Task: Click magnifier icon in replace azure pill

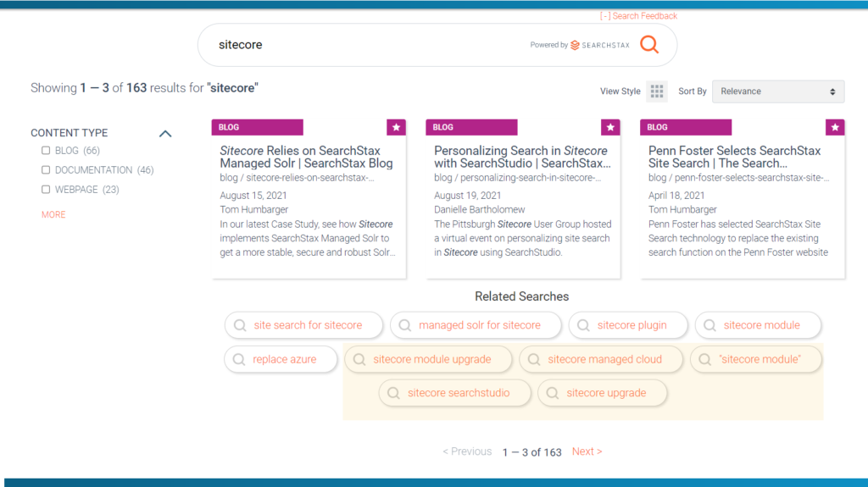Action: [x=238, y=360]
